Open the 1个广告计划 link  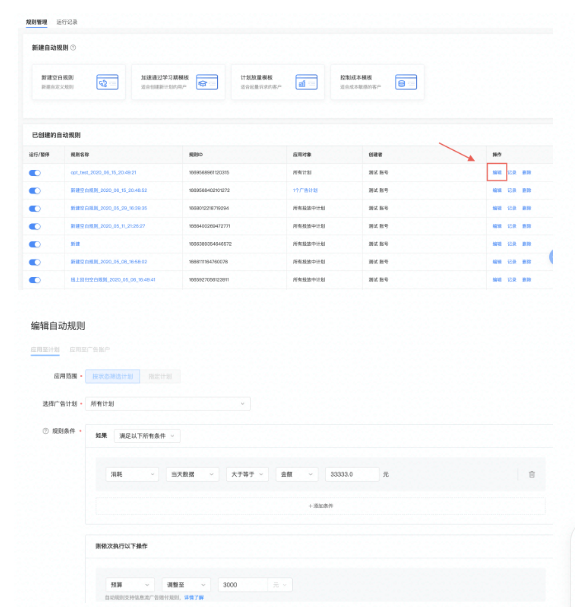(305, 190)
